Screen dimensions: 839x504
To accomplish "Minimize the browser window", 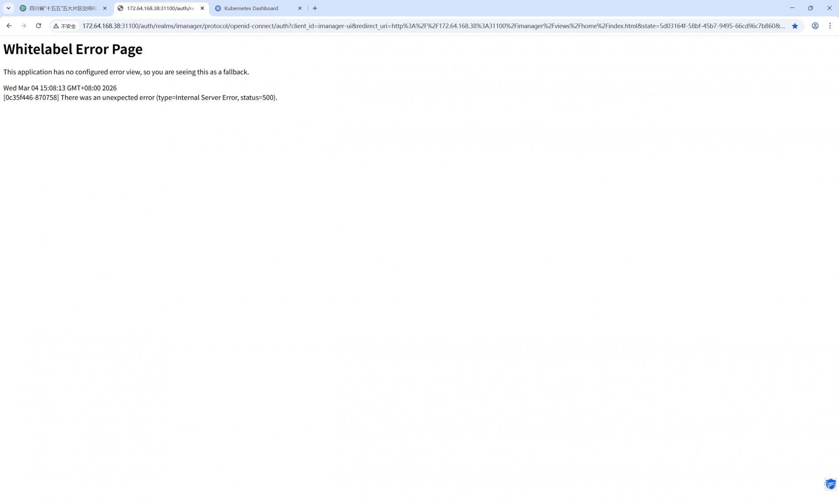I will 792,8.
